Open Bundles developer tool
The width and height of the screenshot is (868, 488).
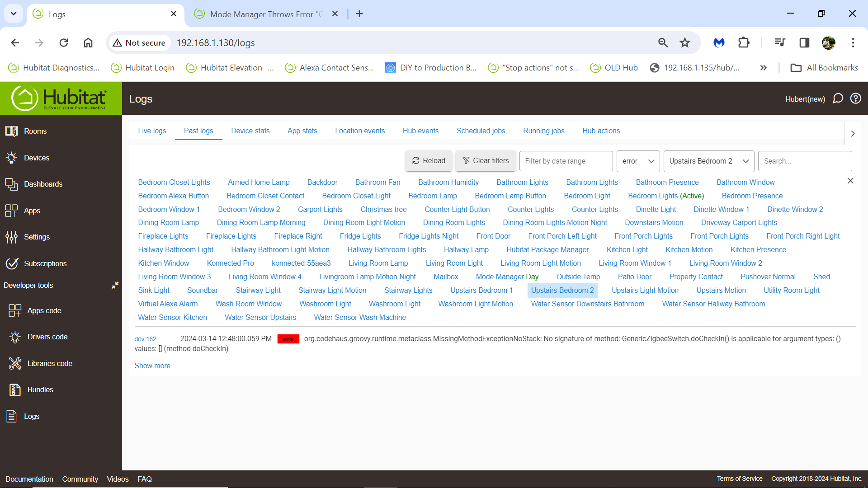[x=31, y=389]
